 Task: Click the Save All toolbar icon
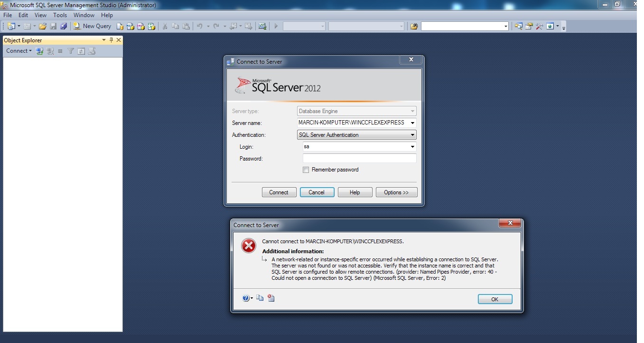(64, 26)
